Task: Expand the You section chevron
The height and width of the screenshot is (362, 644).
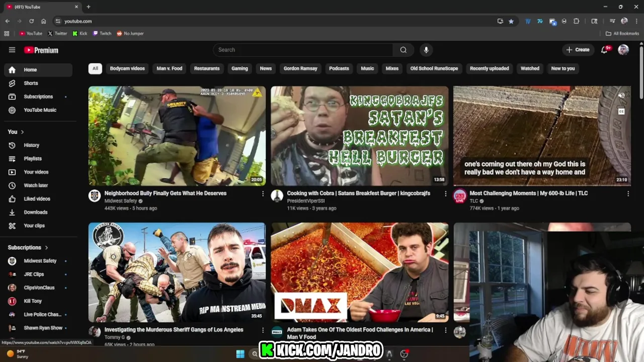Action: [x=22, y=132]
